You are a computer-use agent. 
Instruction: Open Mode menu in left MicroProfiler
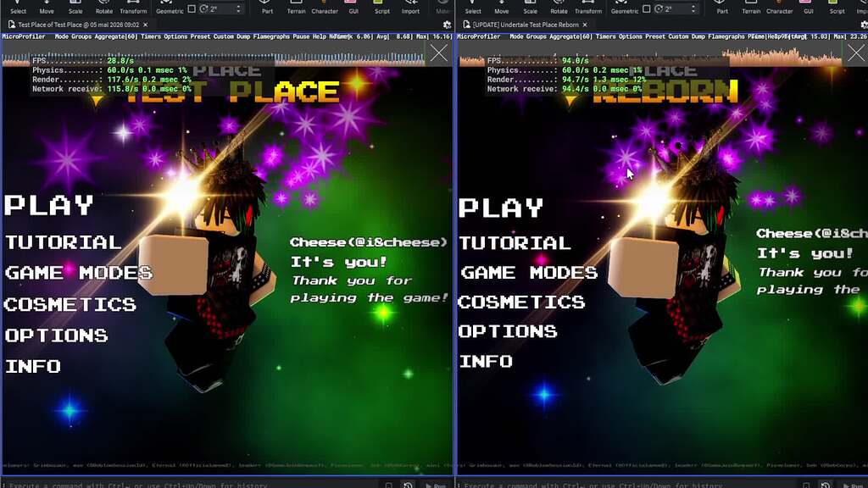tap(62, 36)
